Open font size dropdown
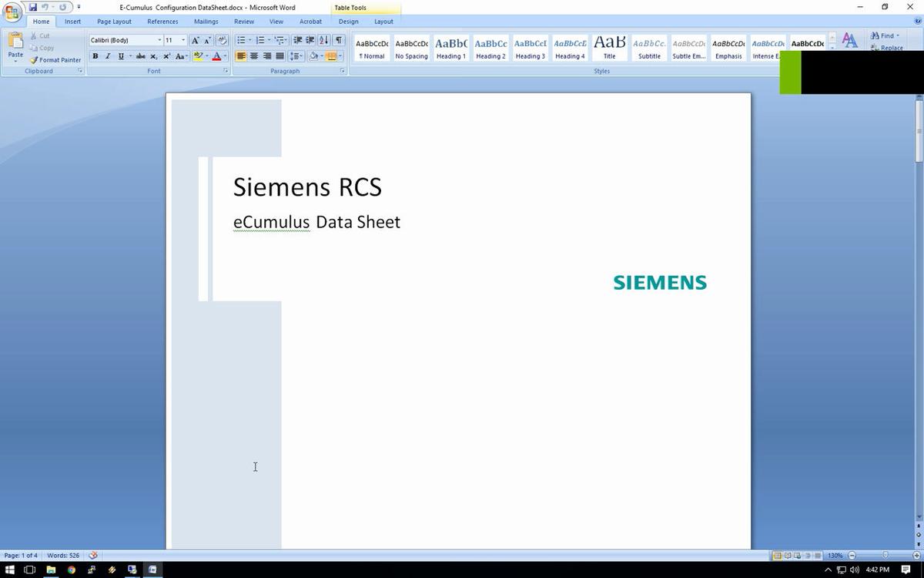 (183, 40)
